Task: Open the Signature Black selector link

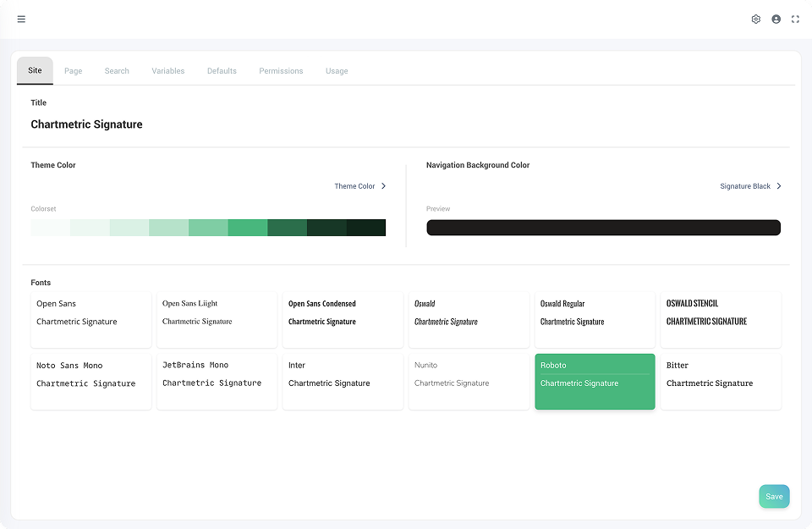Action: [744, 186]
